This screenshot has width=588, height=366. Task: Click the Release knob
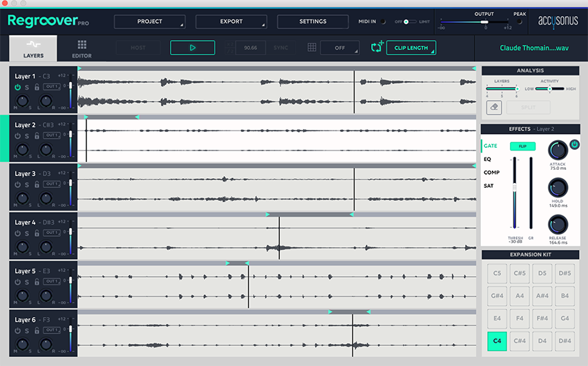(558, 224)
